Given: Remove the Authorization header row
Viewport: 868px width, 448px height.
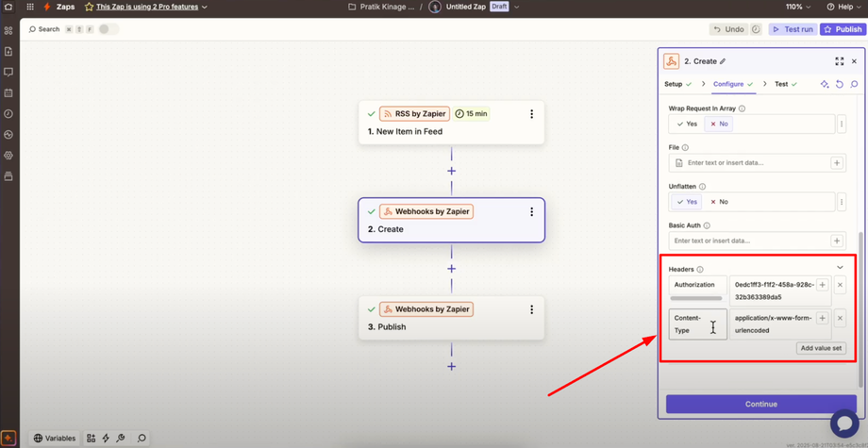Looking at the screenshot, I should click(840, 286).
